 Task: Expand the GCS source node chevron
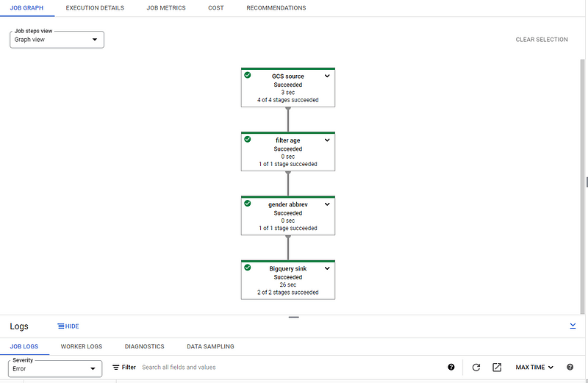pyautogui.click(x=327, y=76)
